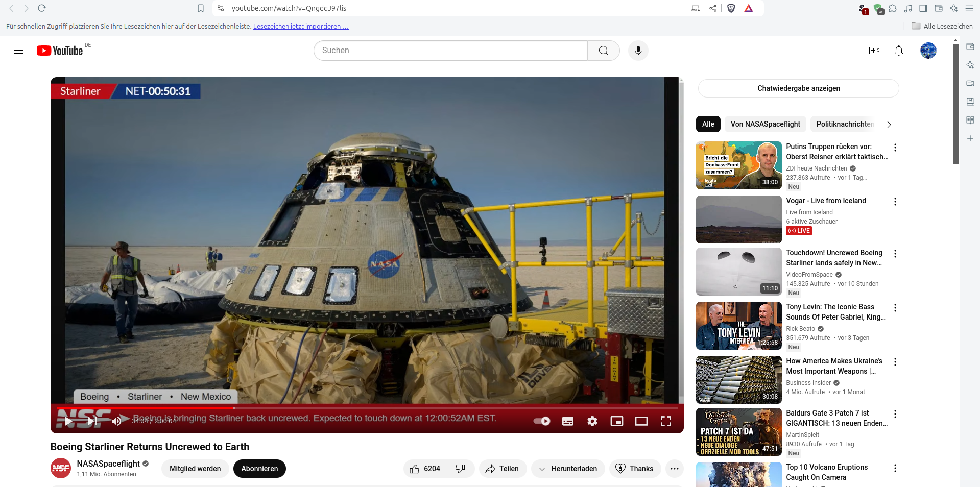Open options for Top 10 Volcano video
Screen dimensions: 980x487
click(x=895, y=468)
